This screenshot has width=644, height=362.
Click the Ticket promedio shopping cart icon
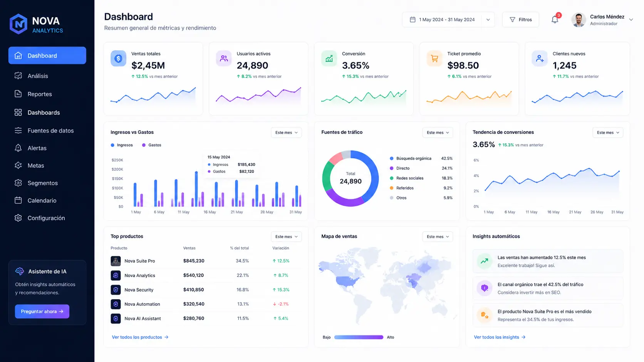434,58
